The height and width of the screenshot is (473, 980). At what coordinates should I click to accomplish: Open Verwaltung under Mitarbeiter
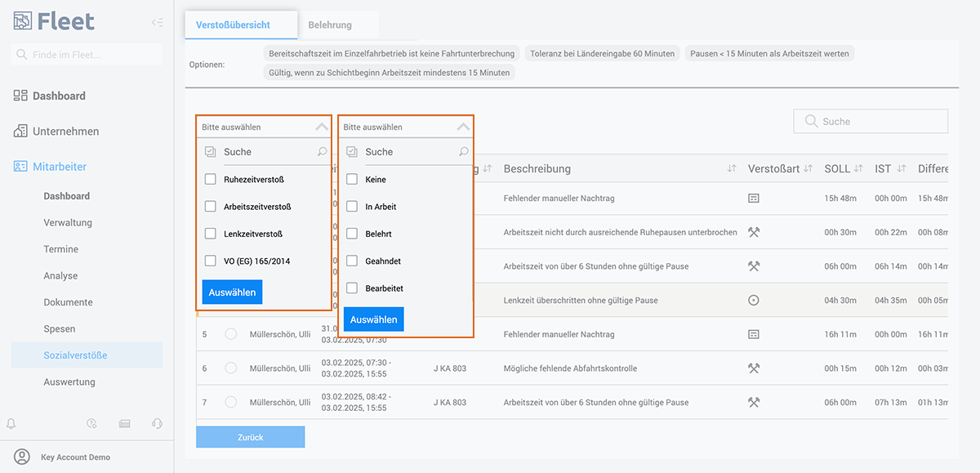68,222
